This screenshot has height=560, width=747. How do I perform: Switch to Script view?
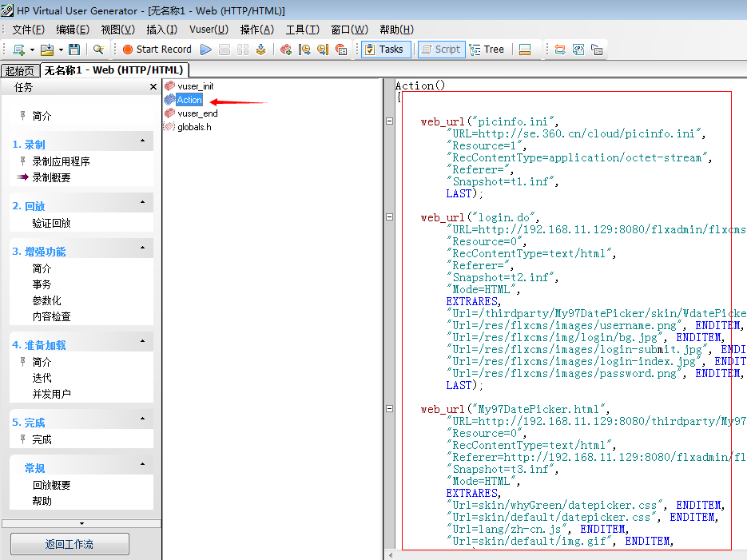coord(441,50)
